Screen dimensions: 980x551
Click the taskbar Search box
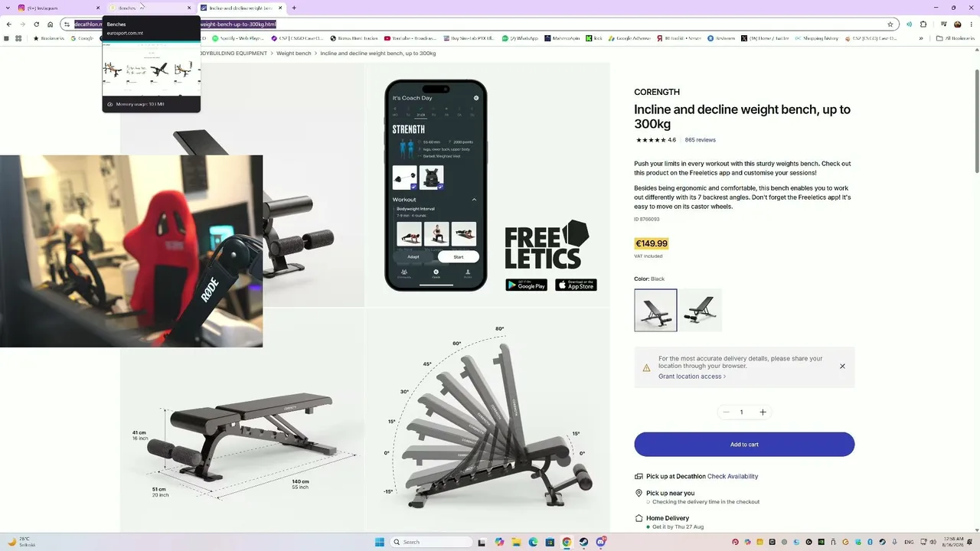[430, 542]
